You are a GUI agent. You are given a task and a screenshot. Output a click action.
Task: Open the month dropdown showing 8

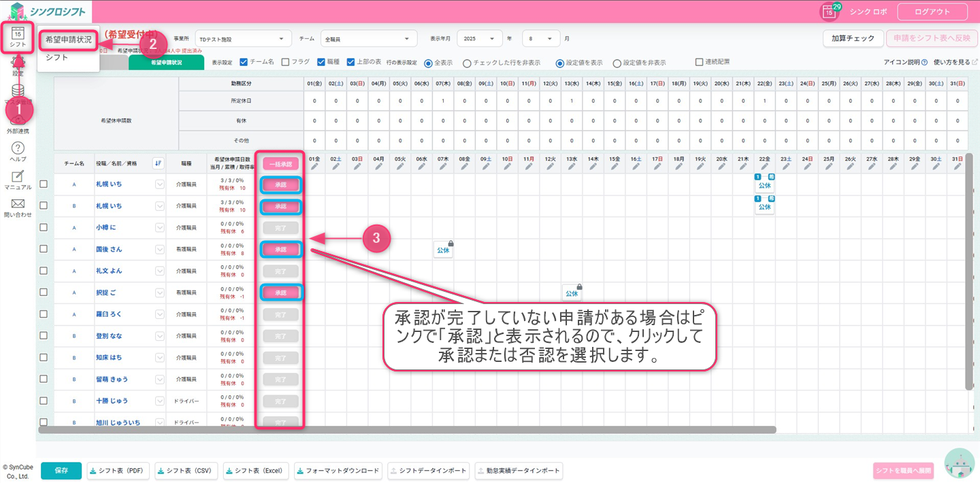pyautogui.click(x=541, y=39)
